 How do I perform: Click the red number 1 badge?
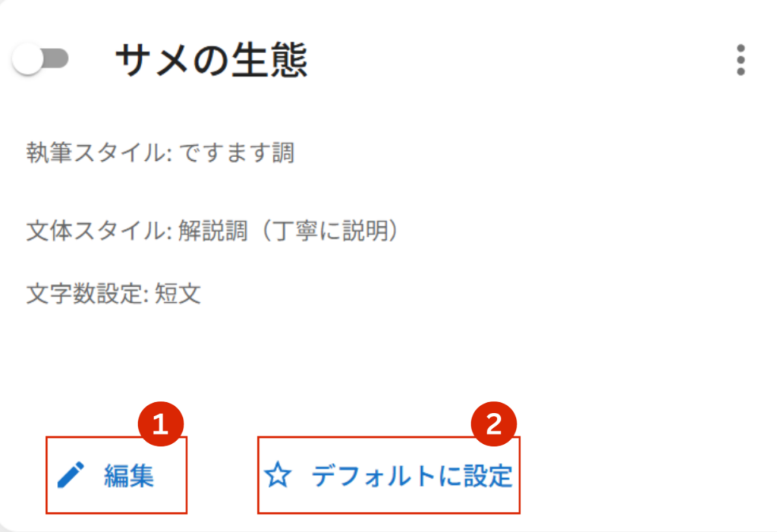click(x=161, y=424)
